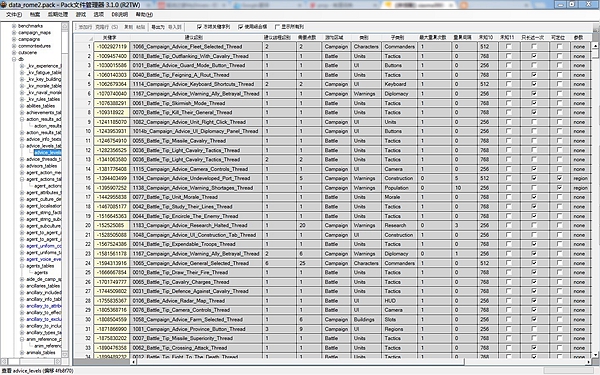
Task: Click the 'Regions' subcategory cell
Action: [x=399, y=329]
